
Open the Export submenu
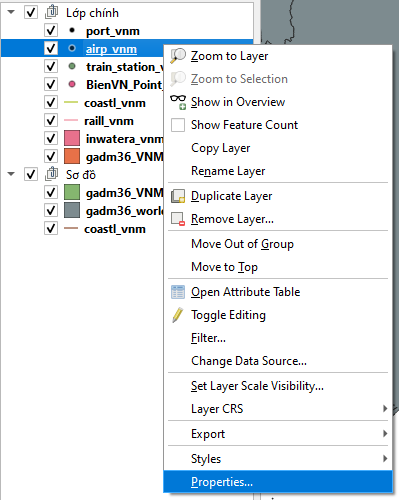pyautogui.click(x=278, y=434)
